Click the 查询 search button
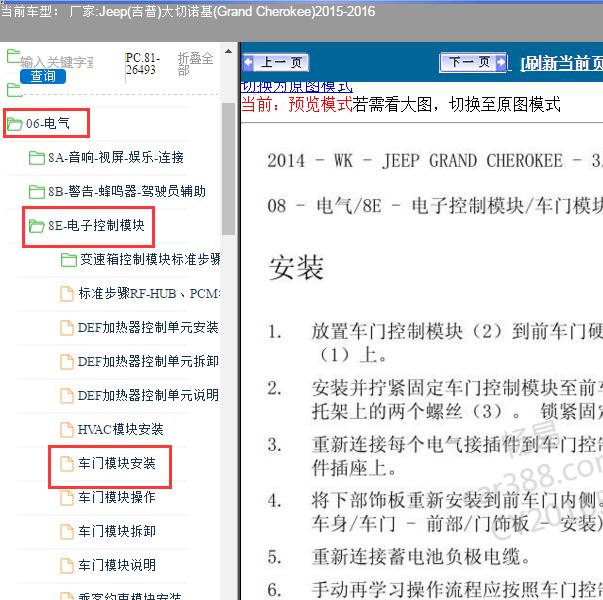This screenshot has width=603, height=600. [x=43, y=76]
